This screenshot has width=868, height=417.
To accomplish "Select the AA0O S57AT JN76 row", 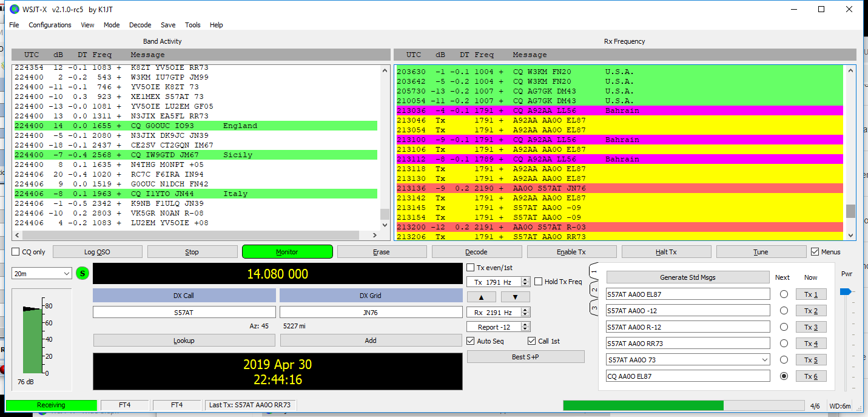I will coord(619,188).
